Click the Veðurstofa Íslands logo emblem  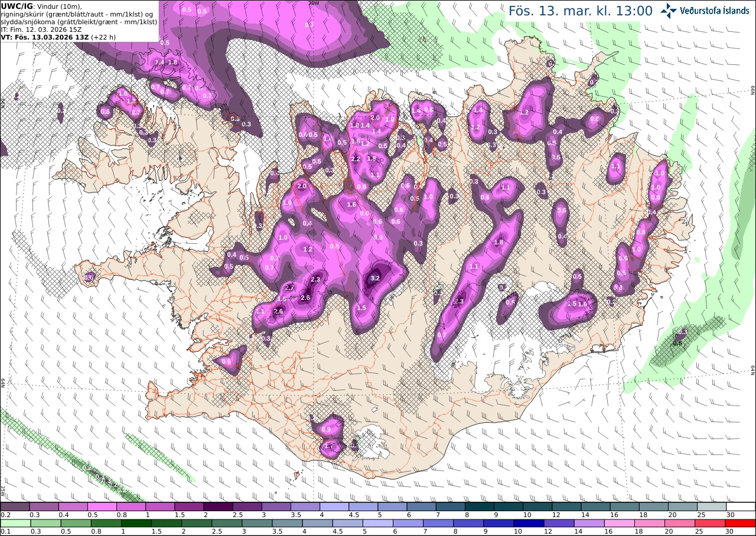pyautogui.click(x=669, y=10)
